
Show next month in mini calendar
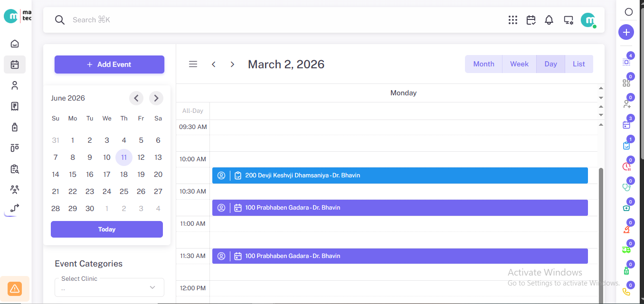coord(156,98)
